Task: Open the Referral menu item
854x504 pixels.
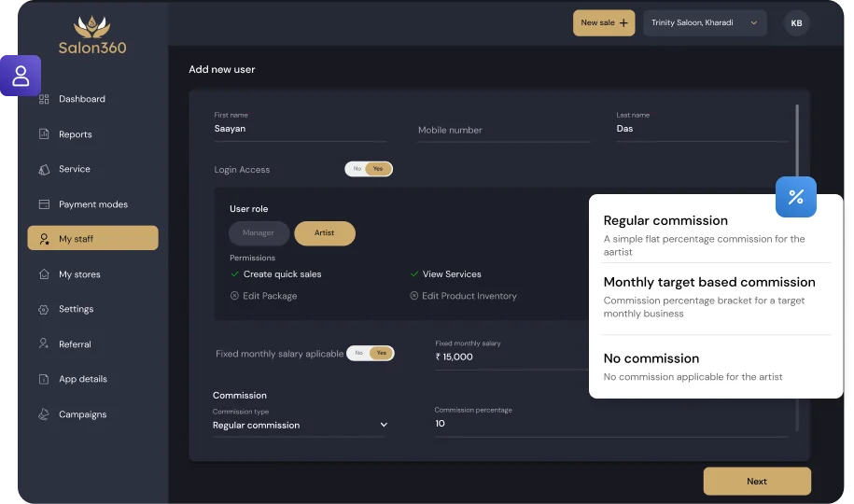Action: pos(75,344)
